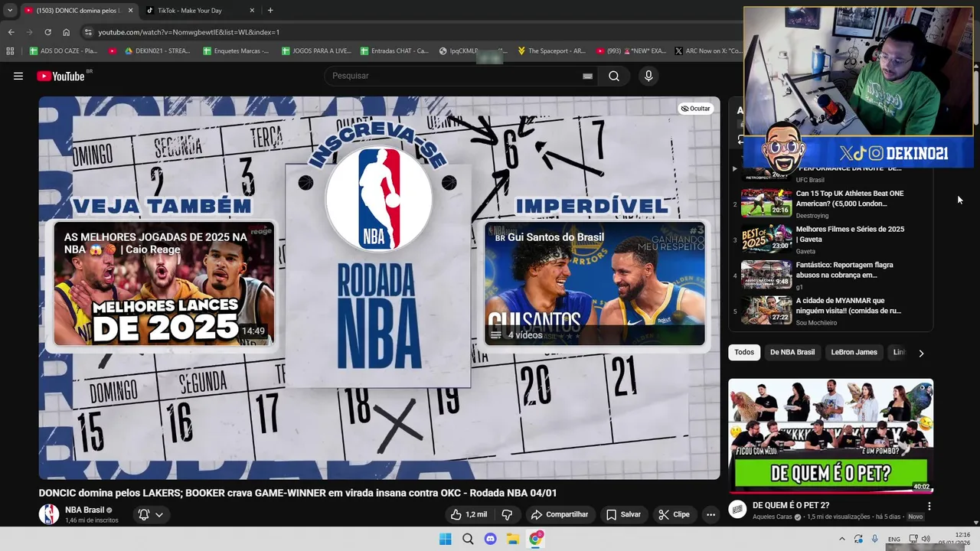The width and height of the screenshot is (980, 551).
Task: Open the tab search dropdown arrow
Action: (10, 11)
